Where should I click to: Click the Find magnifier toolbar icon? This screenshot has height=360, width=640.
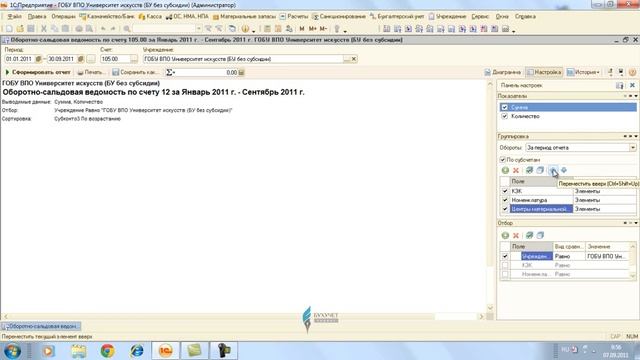click(127, 29)
